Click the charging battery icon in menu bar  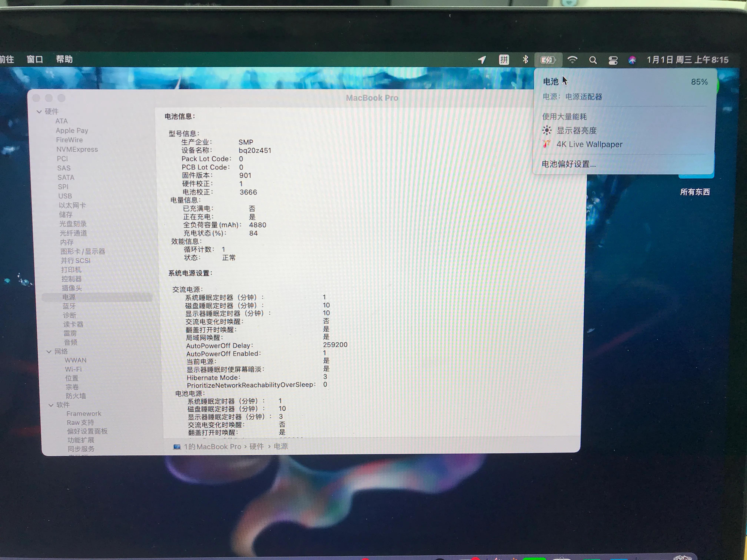coord(548,60)
